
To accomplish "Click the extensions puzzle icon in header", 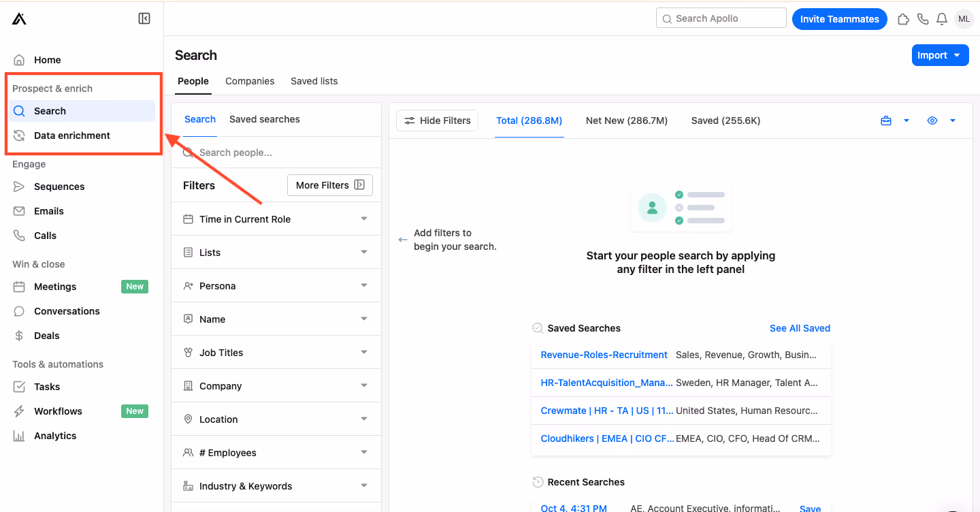I will pos(904,19).
